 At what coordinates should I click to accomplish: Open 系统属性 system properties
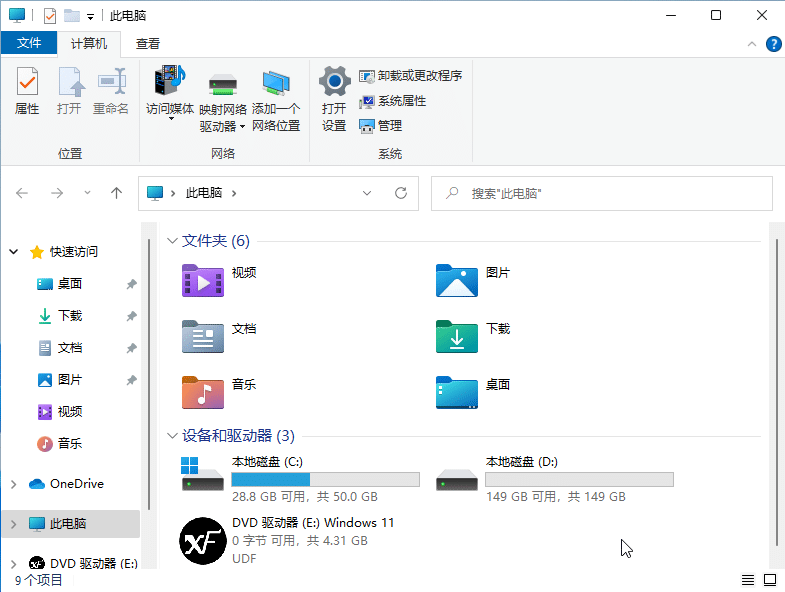pyautogui.click(x=393, y=101)
